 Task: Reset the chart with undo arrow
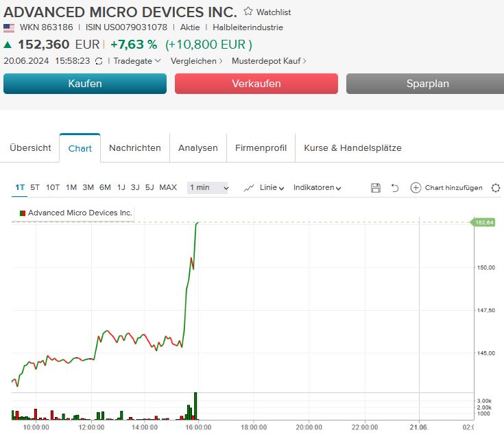click(x=395, y=188)
